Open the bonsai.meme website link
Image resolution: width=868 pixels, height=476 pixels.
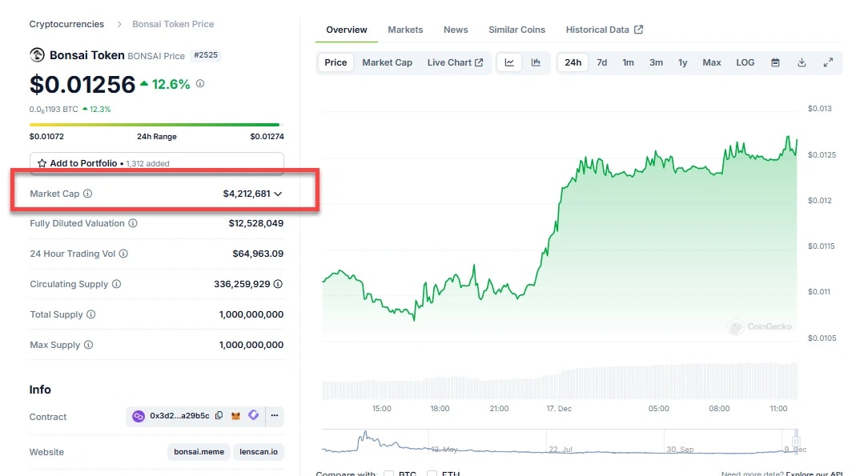[199, 452]
